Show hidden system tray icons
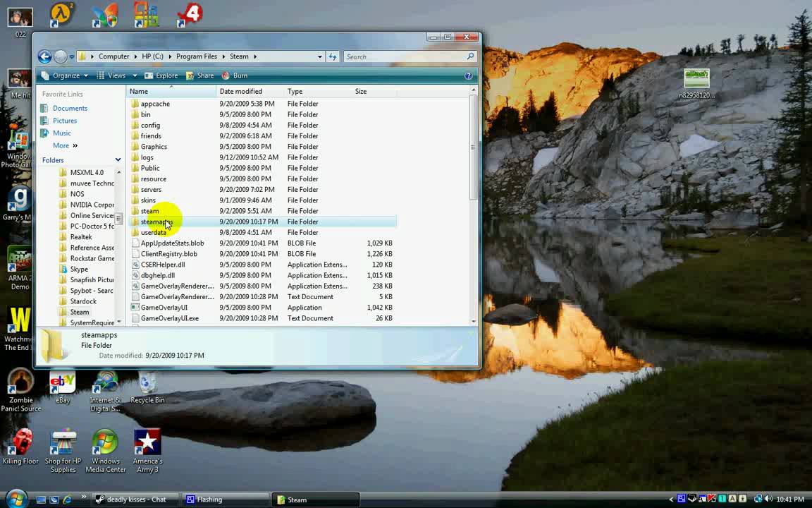The width and height of the screenshot is (812, 508). click(671, 500)
